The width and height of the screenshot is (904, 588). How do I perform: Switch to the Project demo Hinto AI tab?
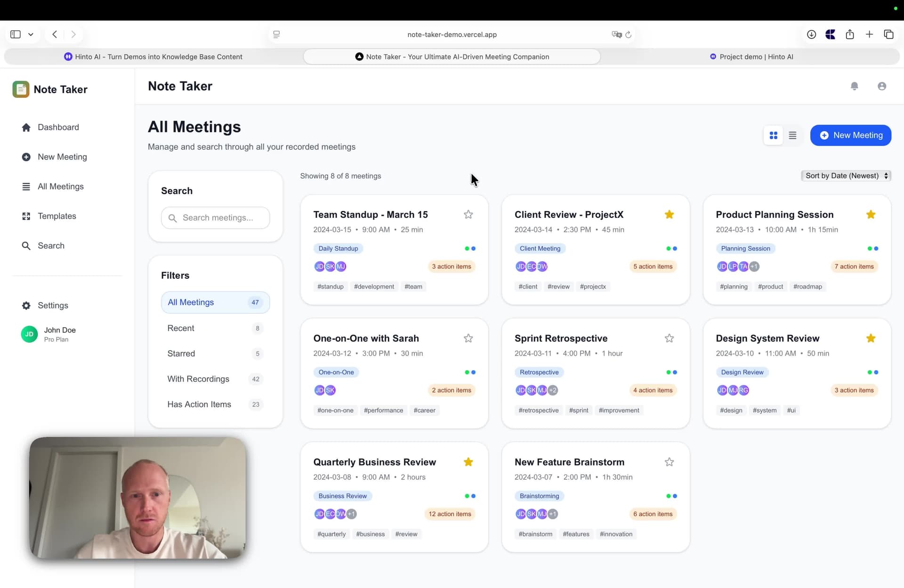(751, 56)
